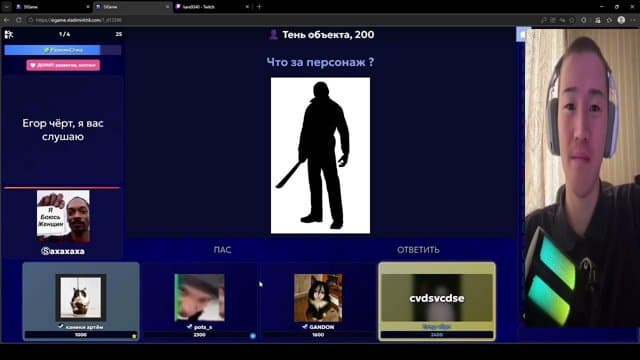Click the character silhouette image
Image resolution: width=640 pixels, height=360 pixels.
click(320, 156)
